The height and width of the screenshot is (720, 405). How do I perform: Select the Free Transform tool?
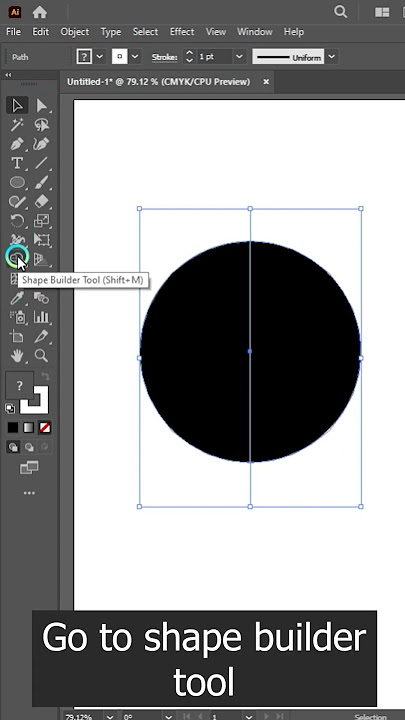click(x=42, y=240)
